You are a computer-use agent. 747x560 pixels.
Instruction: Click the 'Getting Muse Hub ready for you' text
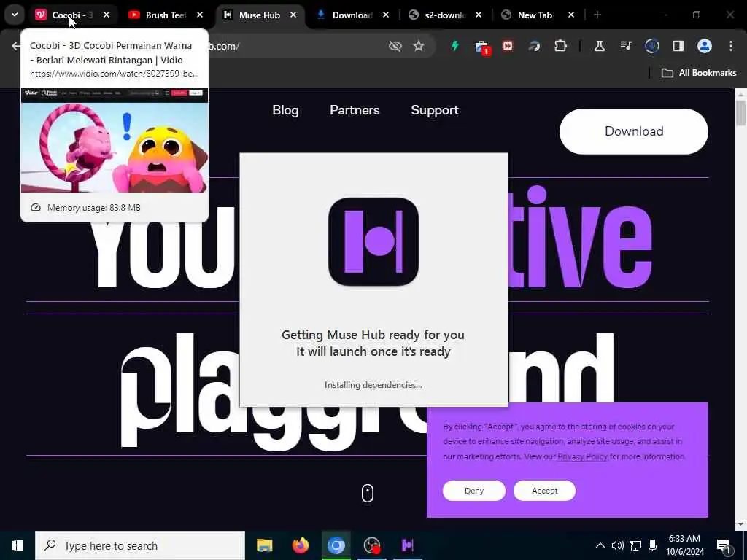click(373, 335)
